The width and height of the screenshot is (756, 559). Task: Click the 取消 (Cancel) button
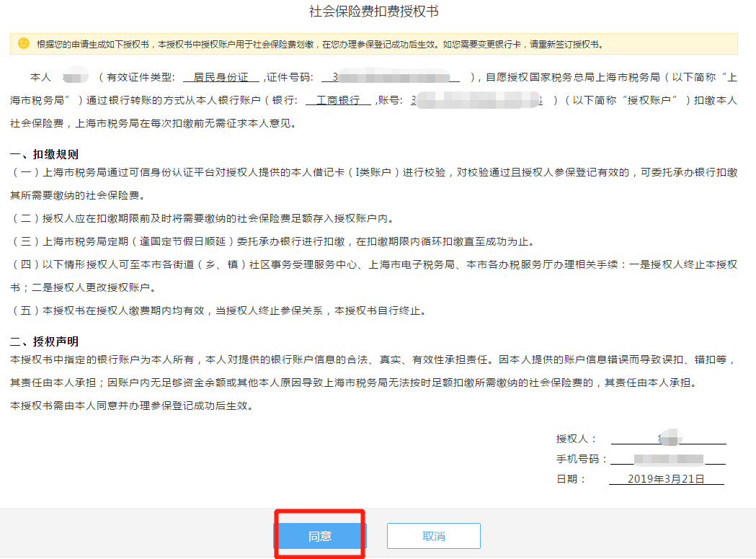(433, 536)
